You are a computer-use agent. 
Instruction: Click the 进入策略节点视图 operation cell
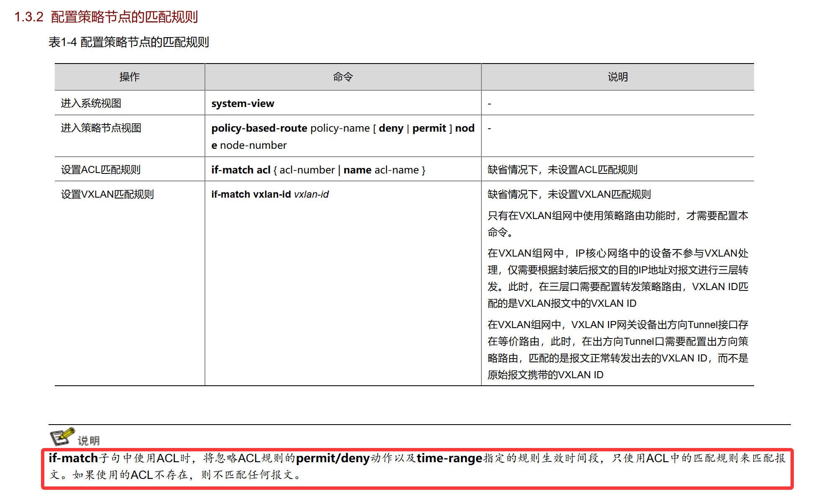[101, 128]
